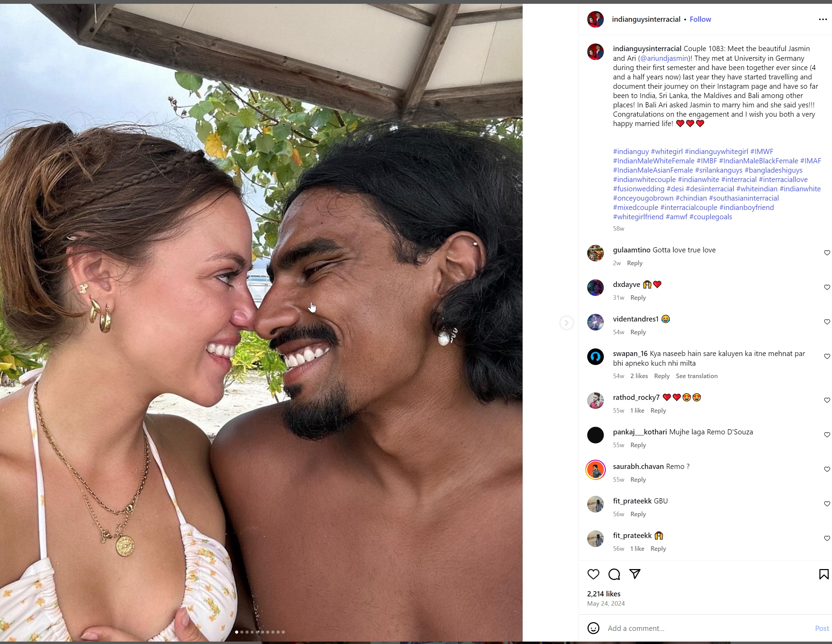Image resolution: width=832 pixels, height=644 pixels.
Task: Jump to last carousel dot indicator
Action: pyautogui.click(x=283, y=632)
